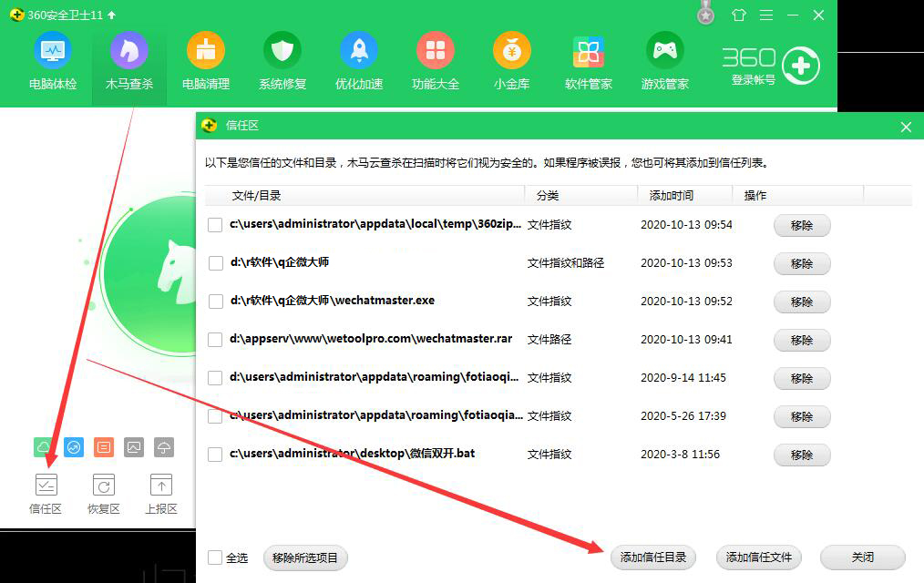The image size is (924, 583).
Task: Check the wechatmaster.rar entry checkbox
Action: pyautogui.click(x=215, y=340)
